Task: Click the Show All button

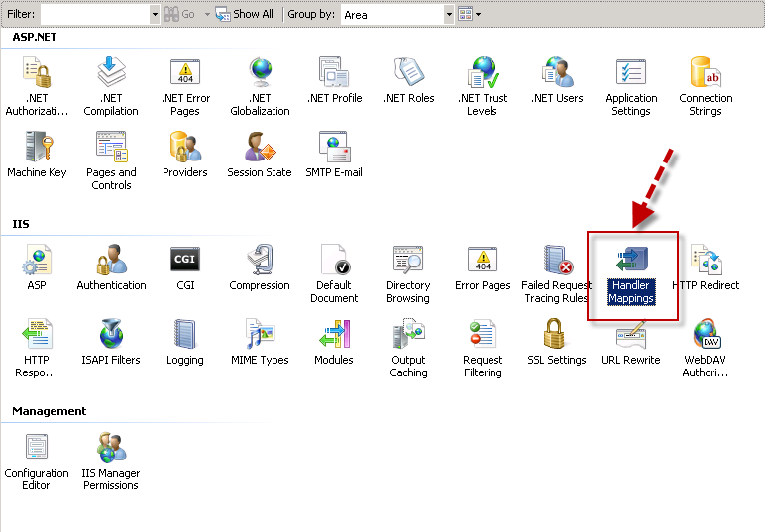Action: point(245,14)
